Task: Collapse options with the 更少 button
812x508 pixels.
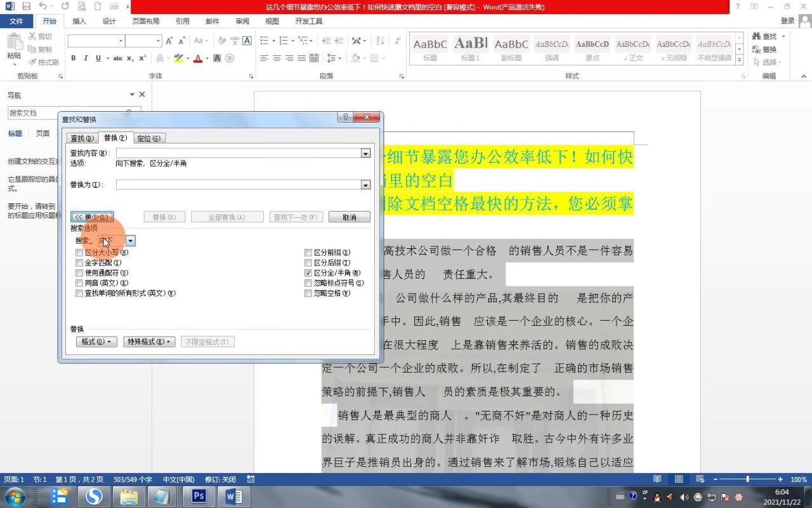Action: pyautogui.click(x=93, y=217)
